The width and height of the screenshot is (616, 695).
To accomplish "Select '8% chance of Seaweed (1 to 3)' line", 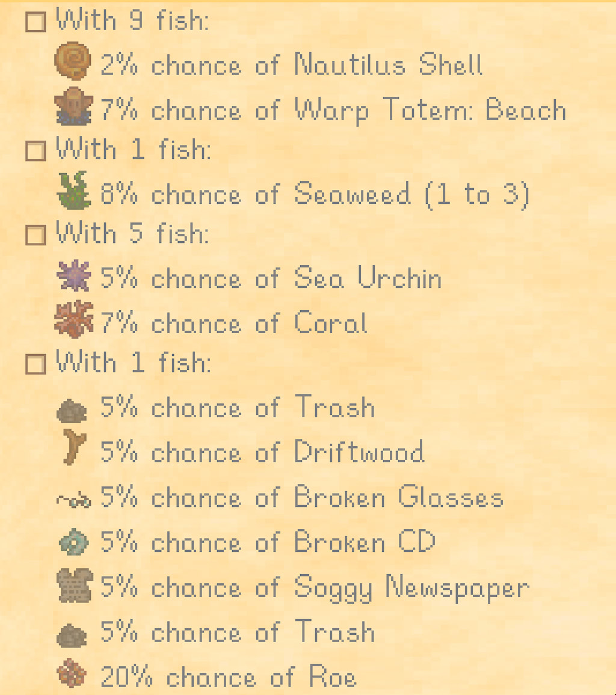I will pyautogui.click(x=315, y=194).
